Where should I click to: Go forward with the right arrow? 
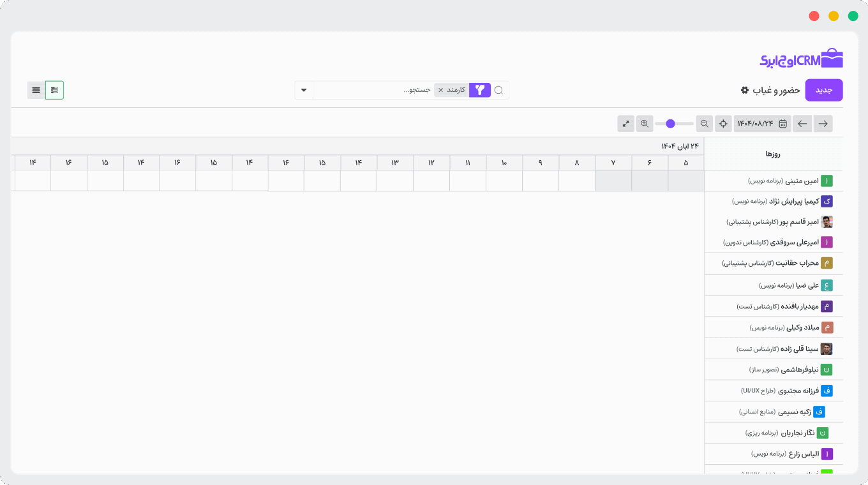tap(823, 124)
